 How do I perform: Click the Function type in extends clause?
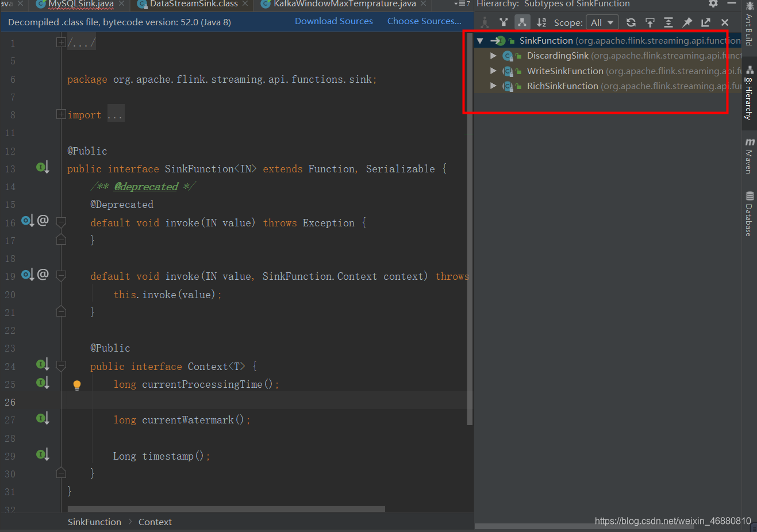tap(331, 169)
